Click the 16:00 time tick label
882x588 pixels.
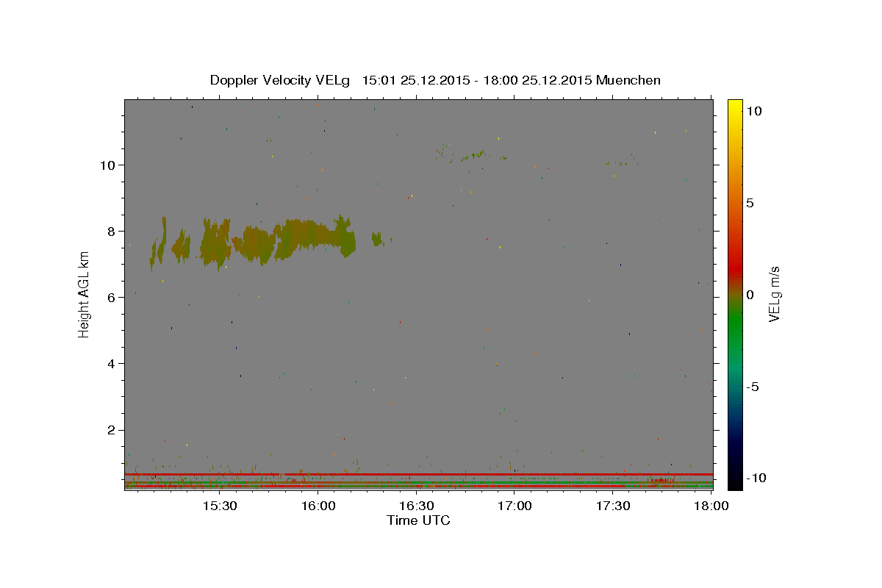318,506
